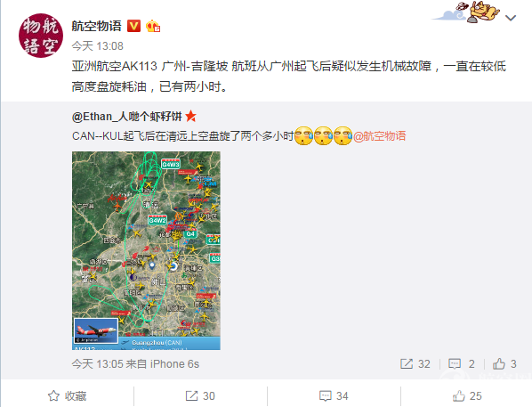The height and width of the screenshot is (407, 532).
Task: Toggle like thumbs-up showing 25
Action: 467,395
